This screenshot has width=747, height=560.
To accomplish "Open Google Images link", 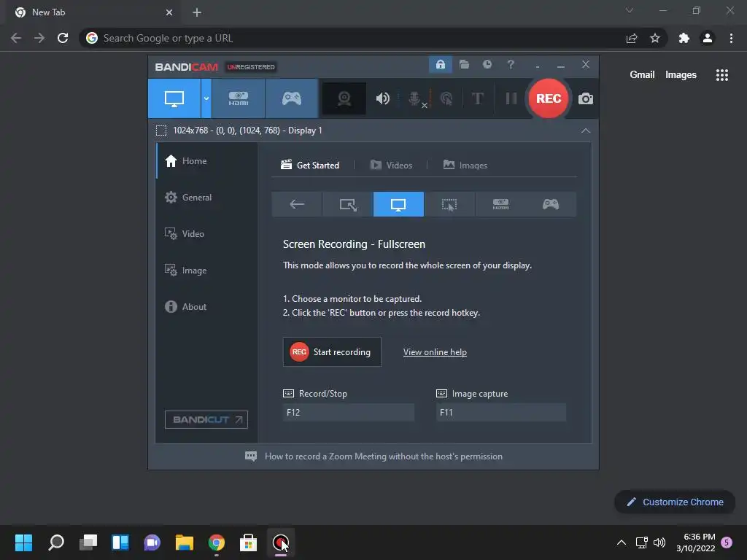I will [x=681, y=75].
